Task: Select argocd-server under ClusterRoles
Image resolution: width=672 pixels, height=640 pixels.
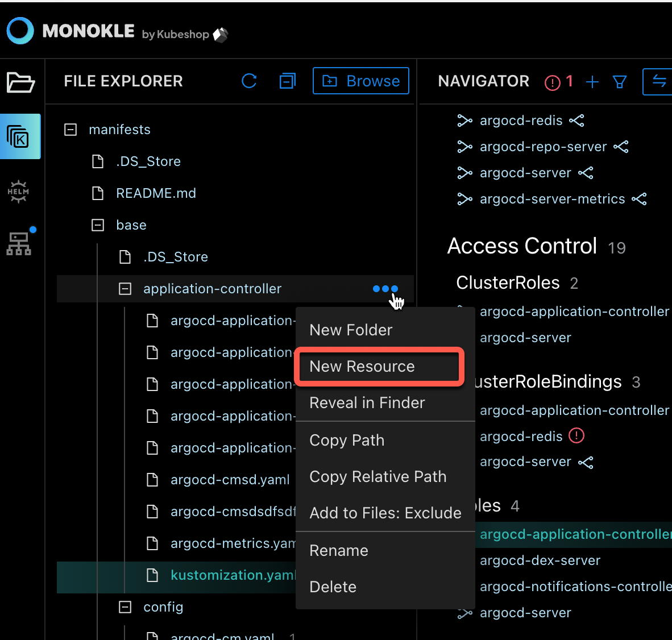Action: [525, 338]
